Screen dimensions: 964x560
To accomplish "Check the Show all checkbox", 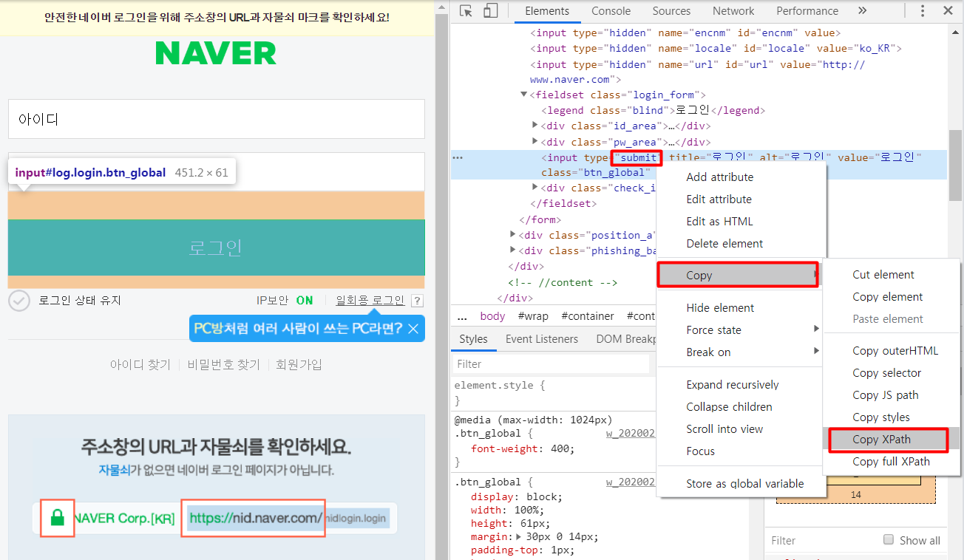I will (889, 539).
